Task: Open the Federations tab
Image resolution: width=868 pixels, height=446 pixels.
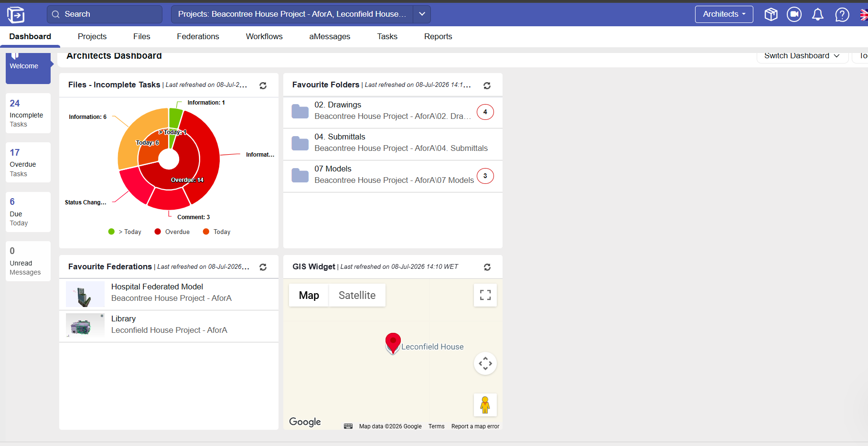Action: click(x=198, y=36)
